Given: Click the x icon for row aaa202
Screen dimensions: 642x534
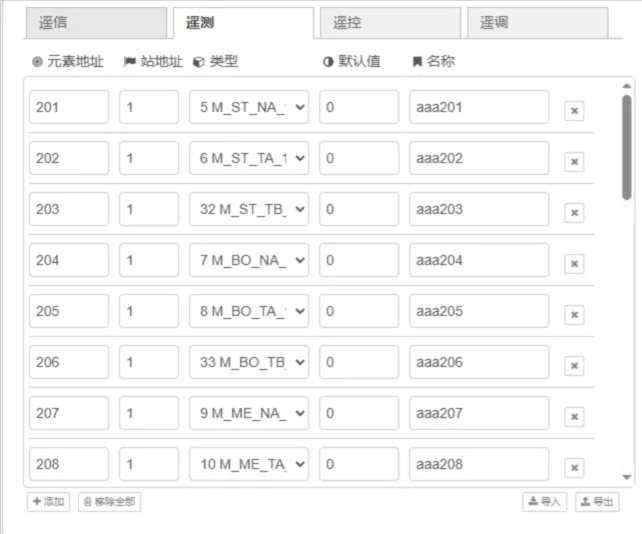Looking at the screenshot, I should pos(574,161).
